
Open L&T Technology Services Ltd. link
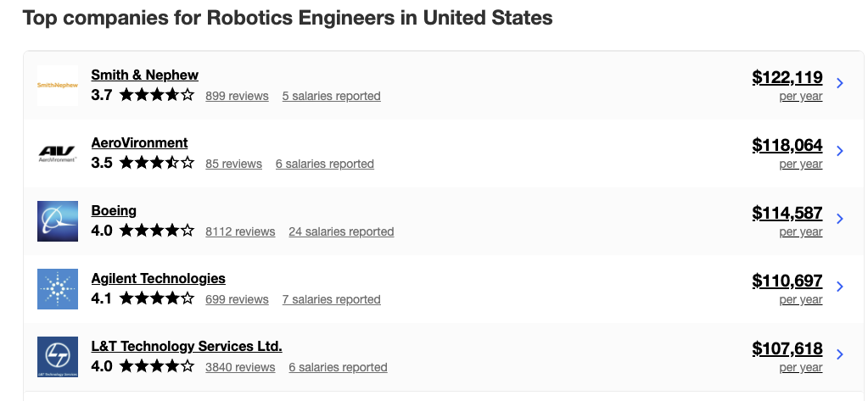click(x=187, y=346)
